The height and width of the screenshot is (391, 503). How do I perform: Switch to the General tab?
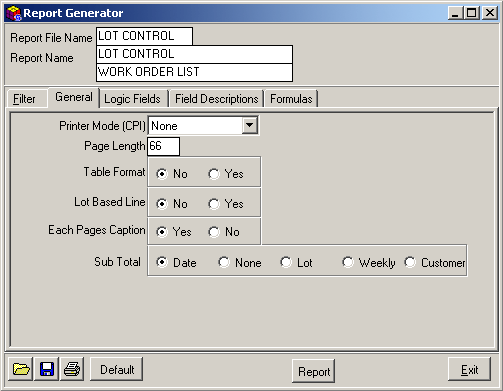tap(74, 97)
